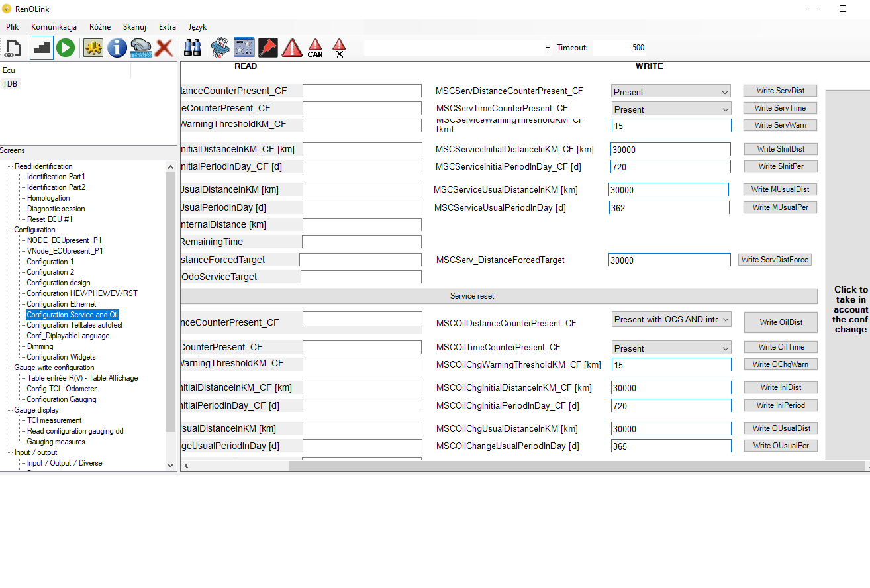Expand the MSCOilTimeCounterPresent_CF combo box
The height and width of the screenshot is (588, 870).
[671, 348]
